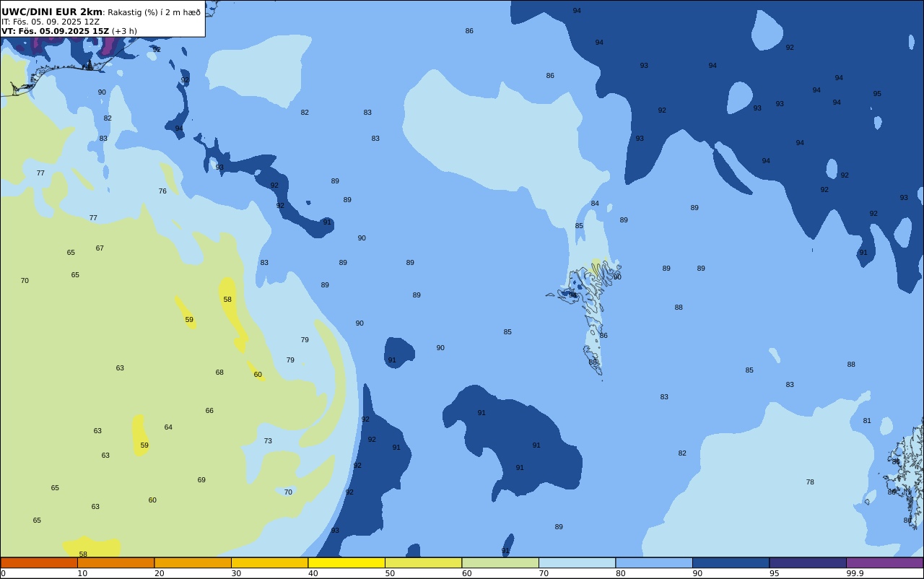Click the '99.9' legend tick label
This screenshot has width=924, height=579.
pyautogui.click(x=855, y=573)
